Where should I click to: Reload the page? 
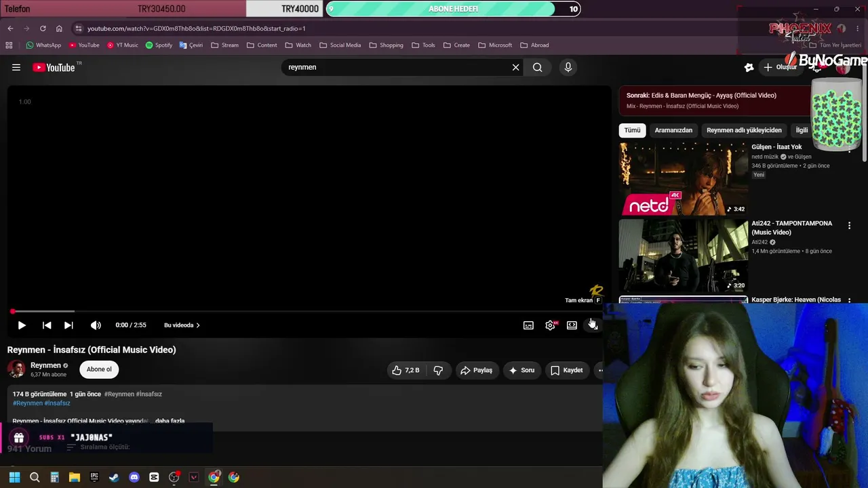(x=43, y=28)
